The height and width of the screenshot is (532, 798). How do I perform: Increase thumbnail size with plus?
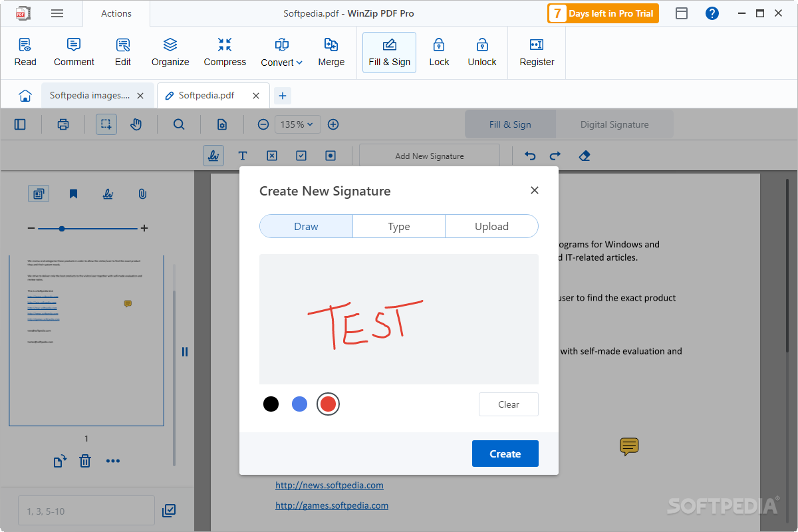coord(144,229)
